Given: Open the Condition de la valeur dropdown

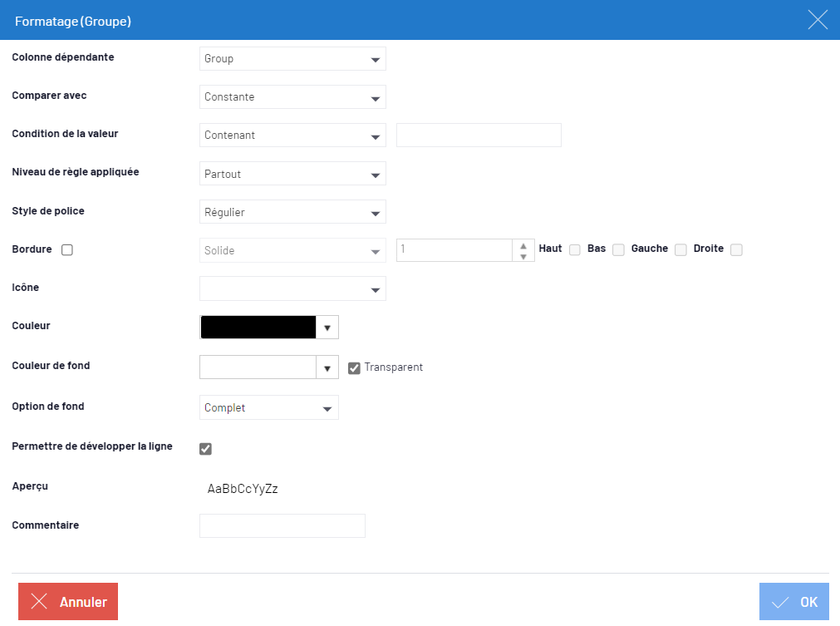Looking at the screenshot, I should click(292, 136).
